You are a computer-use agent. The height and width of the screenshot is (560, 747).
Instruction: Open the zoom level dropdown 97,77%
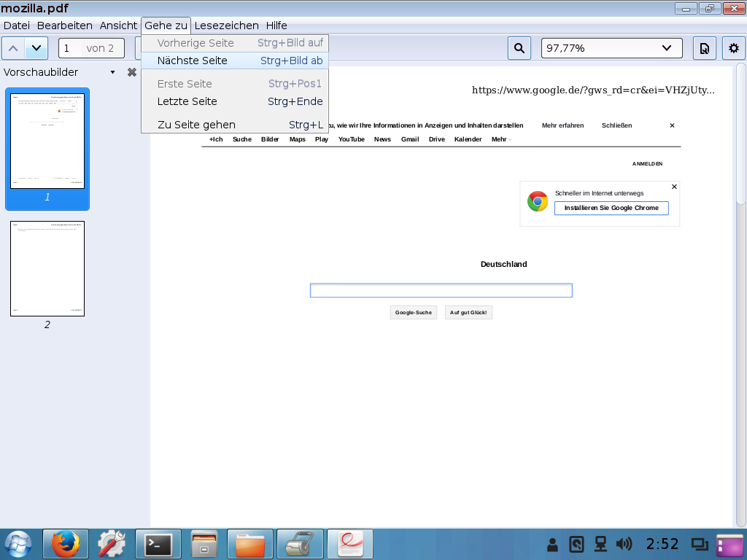click(612, 48)
